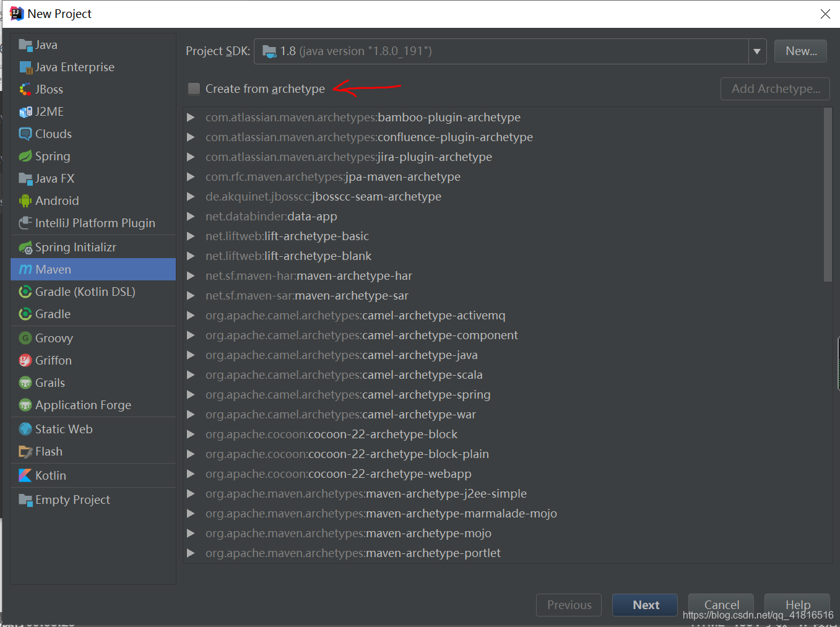Click the Gradle icon

tap(25, 314)
